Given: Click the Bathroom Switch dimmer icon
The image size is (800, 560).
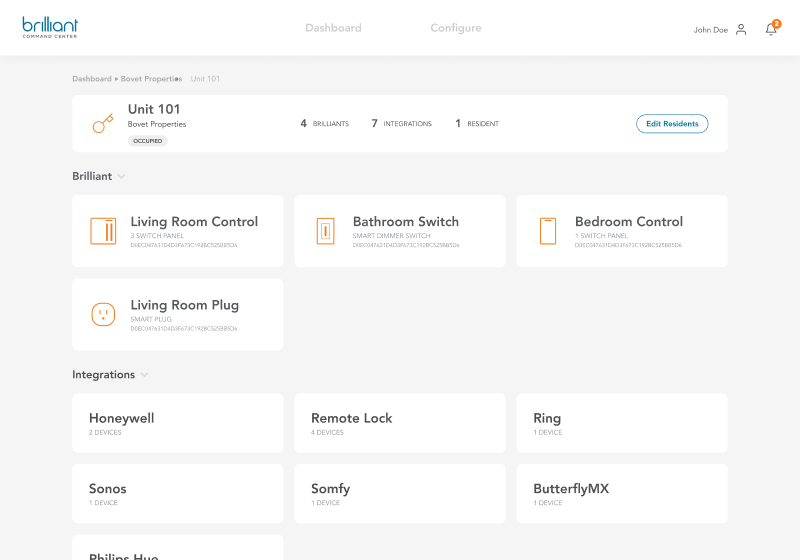Looking at the screenshot, I should click(325, 231).
